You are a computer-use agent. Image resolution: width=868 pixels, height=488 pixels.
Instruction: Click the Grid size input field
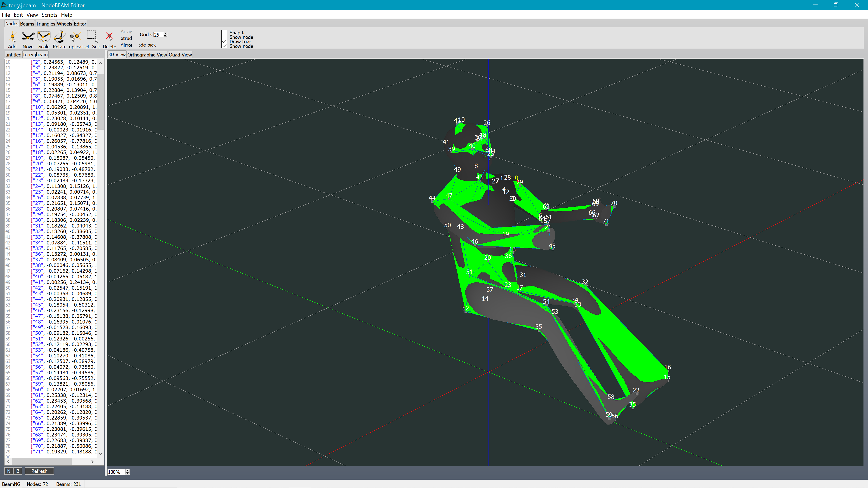[158, 35]
